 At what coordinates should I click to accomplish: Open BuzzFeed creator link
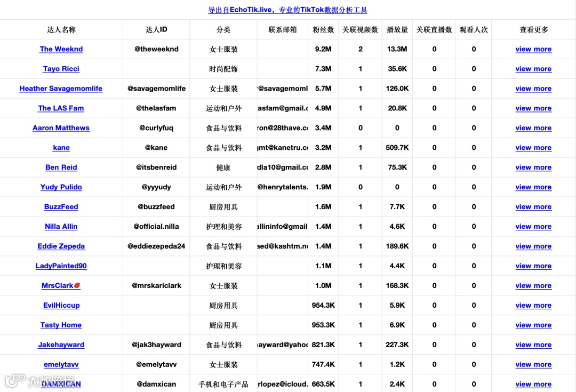click(x=61, y=207)
